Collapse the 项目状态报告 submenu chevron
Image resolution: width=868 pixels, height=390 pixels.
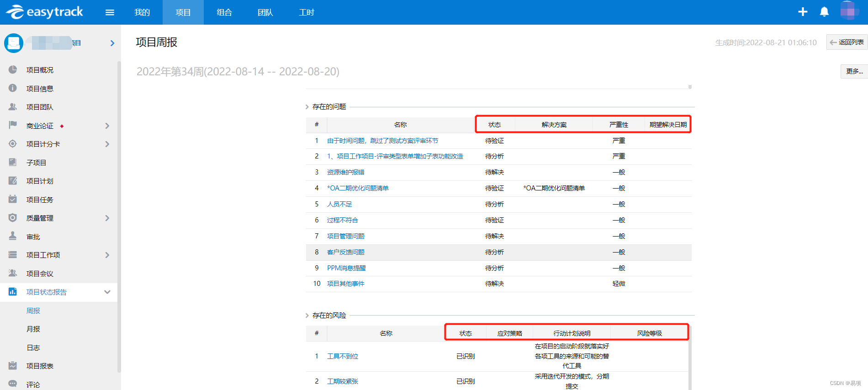pyautogui.click(x=107, y=292)
